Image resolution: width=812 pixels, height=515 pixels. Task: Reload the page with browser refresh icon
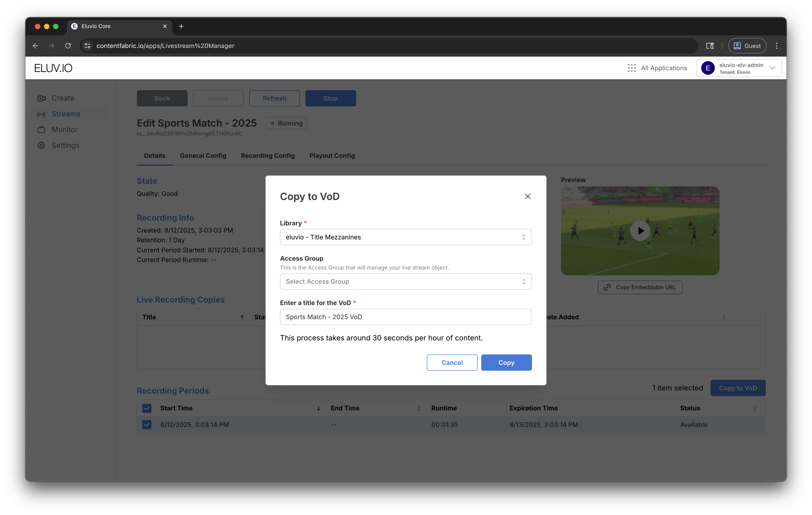click(68, 46)
